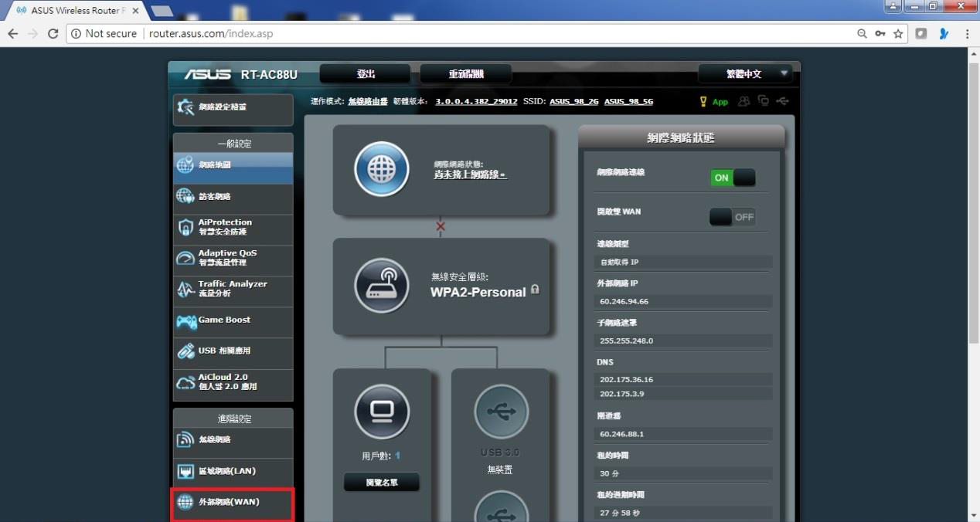Viewport: 980px width, 522px height.
Task: Click the blue extension icon in toolbar
Action: point(944,34)
